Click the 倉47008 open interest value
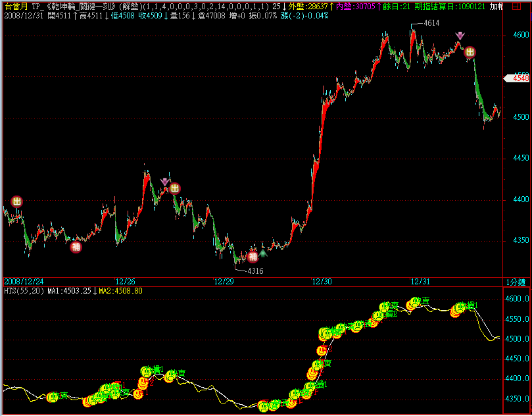Image resolution: width=532 pixels, height=416 pixels. (211, 16)
